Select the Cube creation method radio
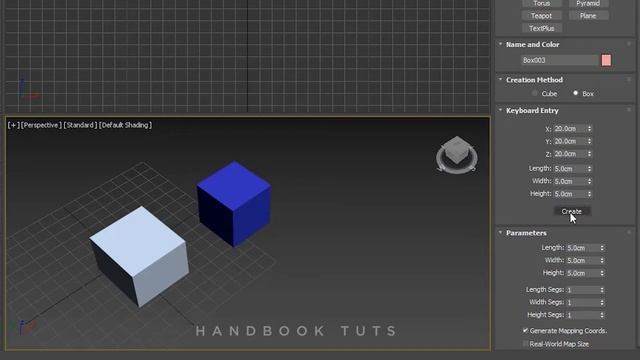640x360 pixels. tap(535, 93)
